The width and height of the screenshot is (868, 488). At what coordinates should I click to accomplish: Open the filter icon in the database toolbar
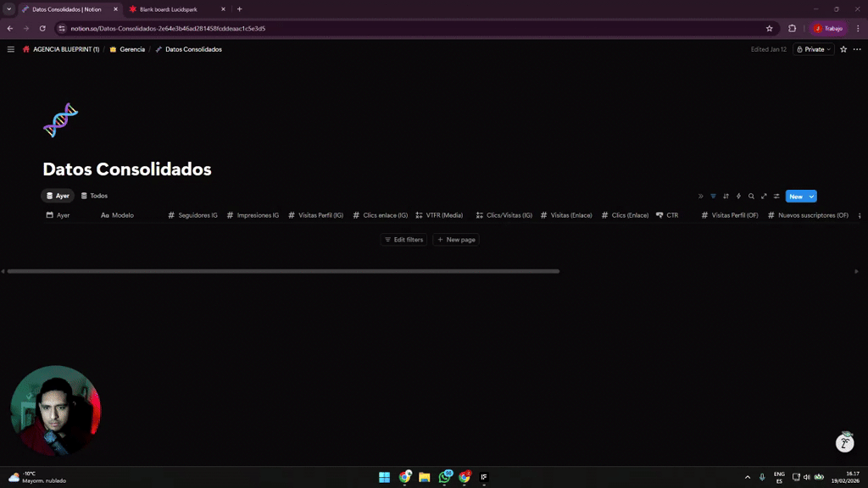(x=713, y=196)
